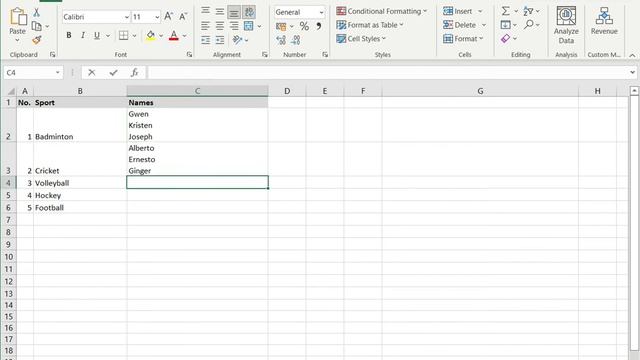This screenshot has height=360, width=640.
Task: Click the formula bar input field
Action: [x=388, y=73]
